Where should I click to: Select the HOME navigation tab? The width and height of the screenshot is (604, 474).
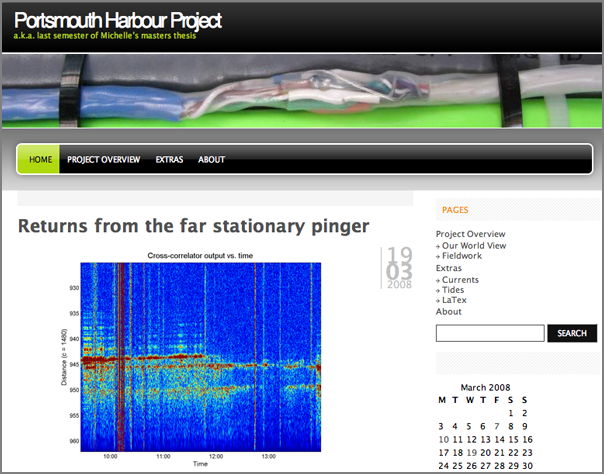click(40, 160)
